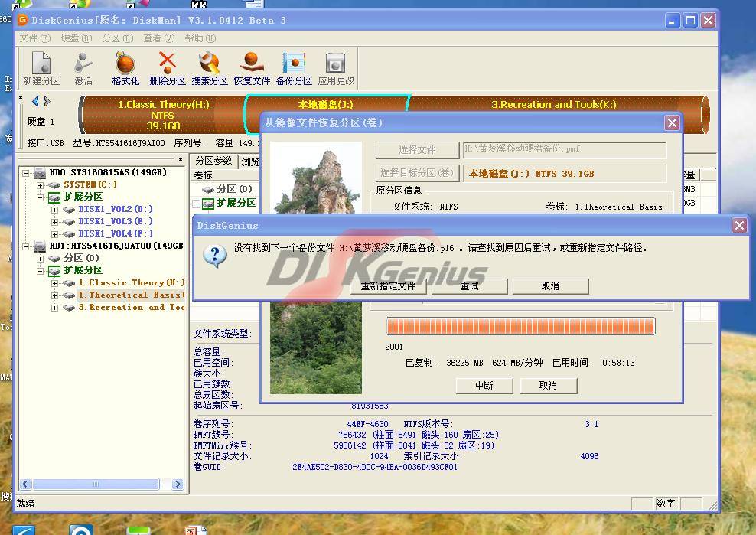
Task: Go to next disk with right arrow
Action: click(47, 101)
